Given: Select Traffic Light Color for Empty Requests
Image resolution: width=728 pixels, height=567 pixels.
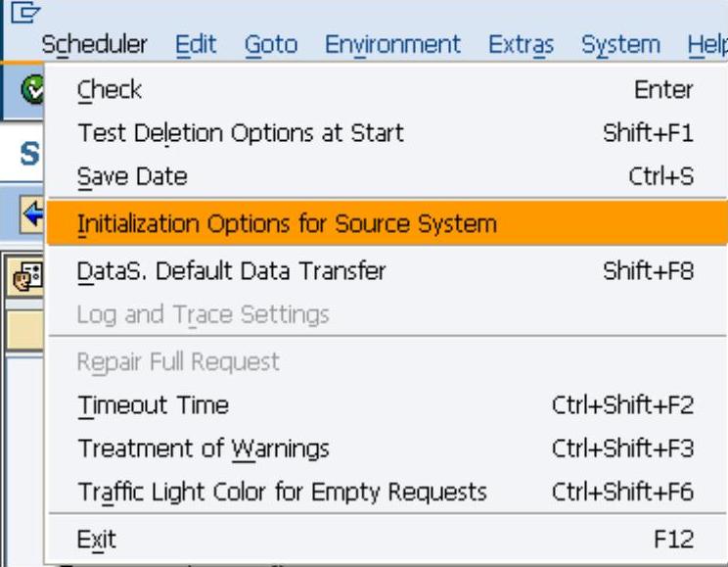Looking at the screenshot, I should 282,492.
